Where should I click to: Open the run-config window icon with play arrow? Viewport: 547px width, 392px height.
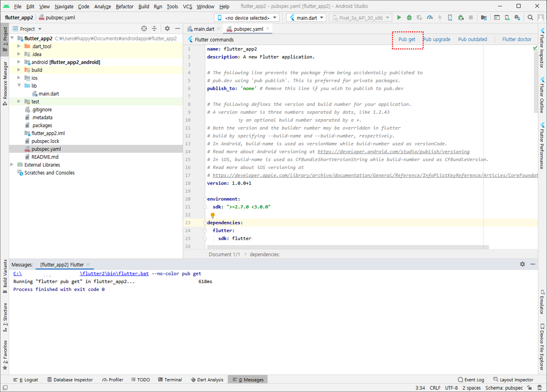(497, 17)
